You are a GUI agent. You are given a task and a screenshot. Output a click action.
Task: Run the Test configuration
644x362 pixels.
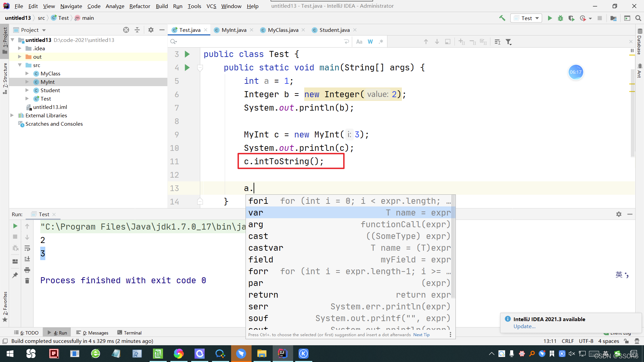pos(550,18)
